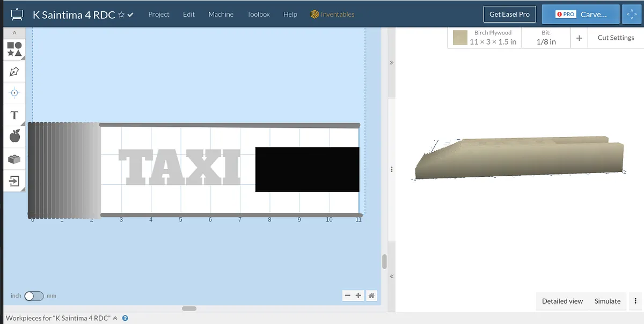Click the drill point target tool
The width and height of the screenshot is (644, 324).
(x=14, y=93)
